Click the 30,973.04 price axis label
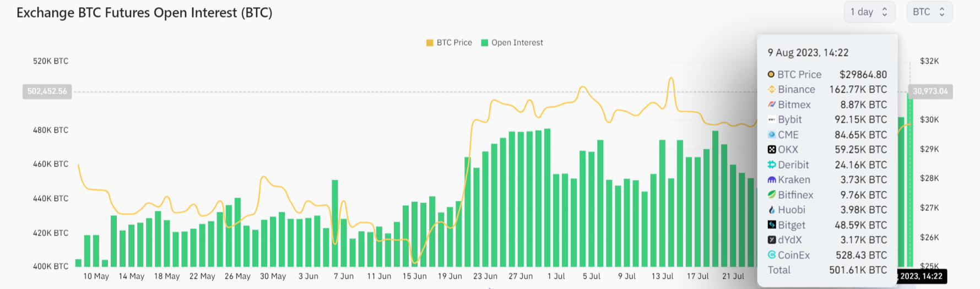Viewport: 980px width, 289px height. pos(930,91)
